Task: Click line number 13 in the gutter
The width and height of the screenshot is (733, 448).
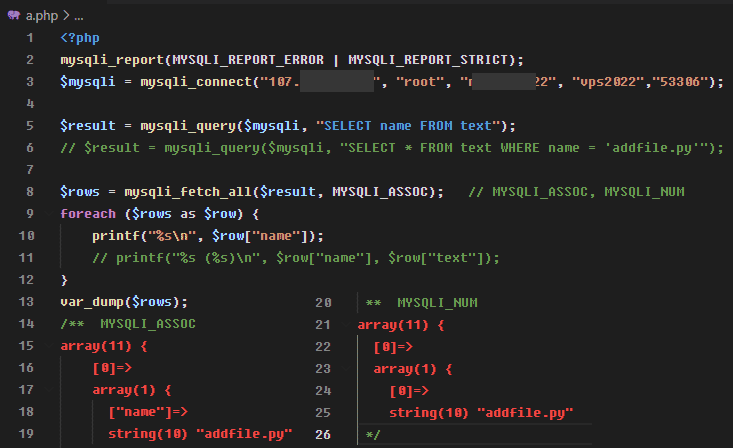Action: click(26, 302)
